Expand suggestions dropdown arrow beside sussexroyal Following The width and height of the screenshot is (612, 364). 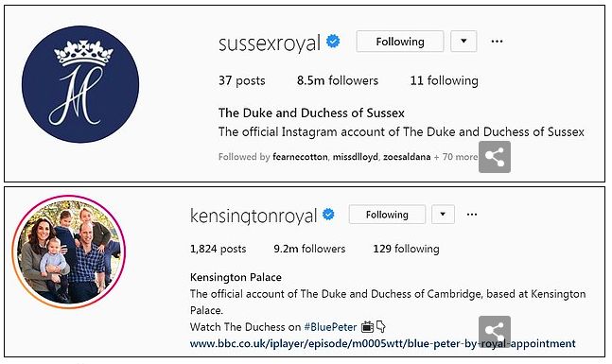pos(463,42)
